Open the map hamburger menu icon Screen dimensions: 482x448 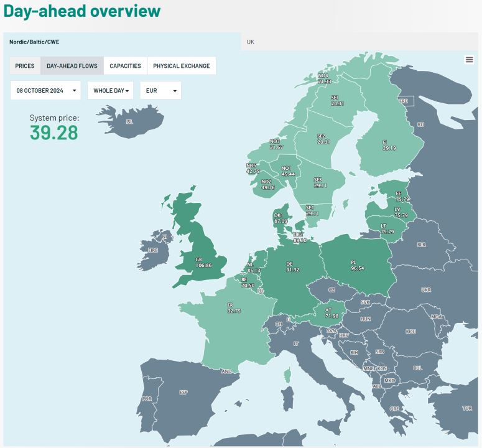(x=469, y=60)
